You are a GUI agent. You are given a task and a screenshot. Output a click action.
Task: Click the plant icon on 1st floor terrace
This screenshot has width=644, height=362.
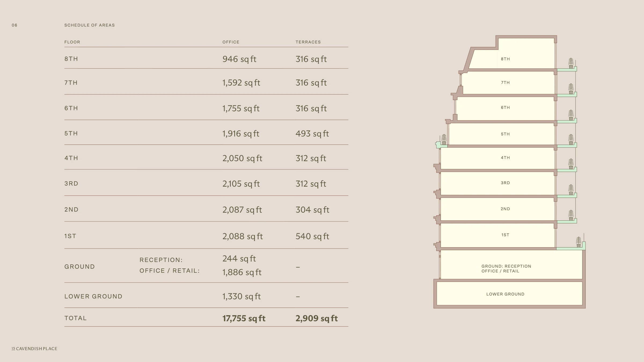pos(579,242)
